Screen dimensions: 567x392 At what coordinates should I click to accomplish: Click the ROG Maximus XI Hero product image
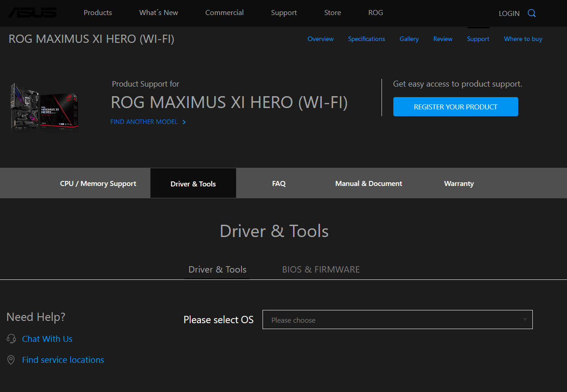coord(45,107)
